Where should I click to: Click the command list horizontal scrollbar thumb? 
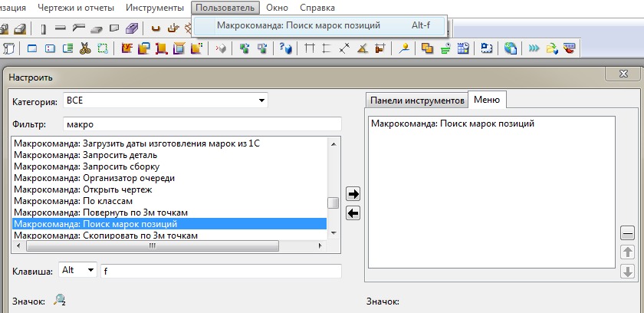[152, 245]
